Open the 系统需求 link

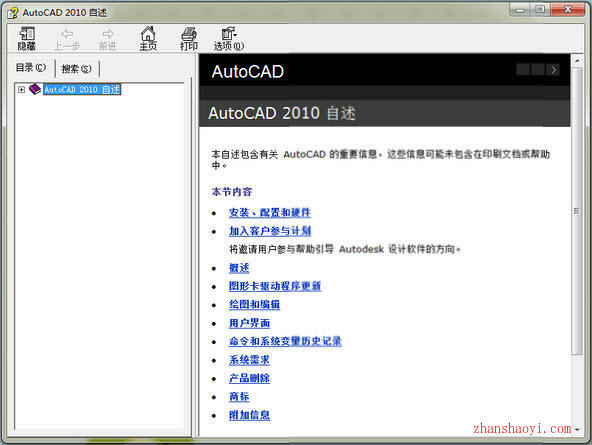tap(249, 360)
